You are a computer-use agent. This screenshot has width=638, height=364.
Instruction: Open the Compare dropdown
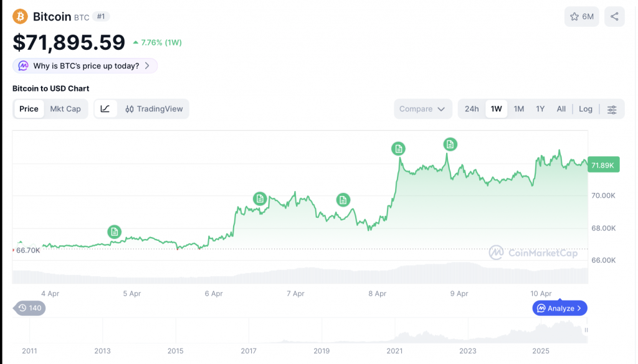tap(423, 108)
